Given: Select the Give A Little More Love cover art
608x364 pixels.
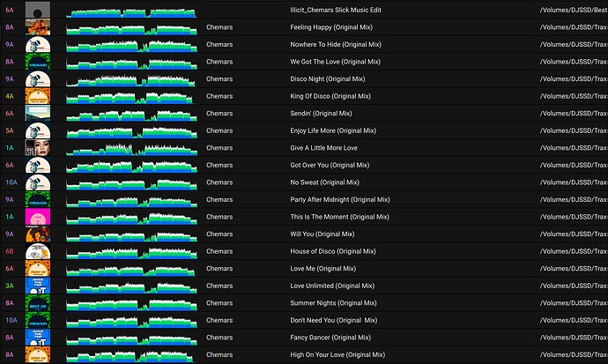Looking at the screenshot, I should (37, 148).
